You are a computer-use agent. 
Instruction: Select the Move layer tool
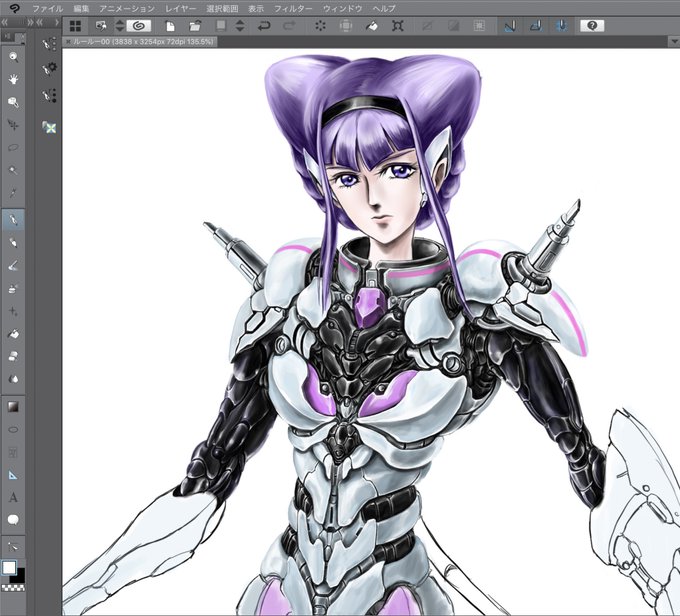tap(13, 125)
